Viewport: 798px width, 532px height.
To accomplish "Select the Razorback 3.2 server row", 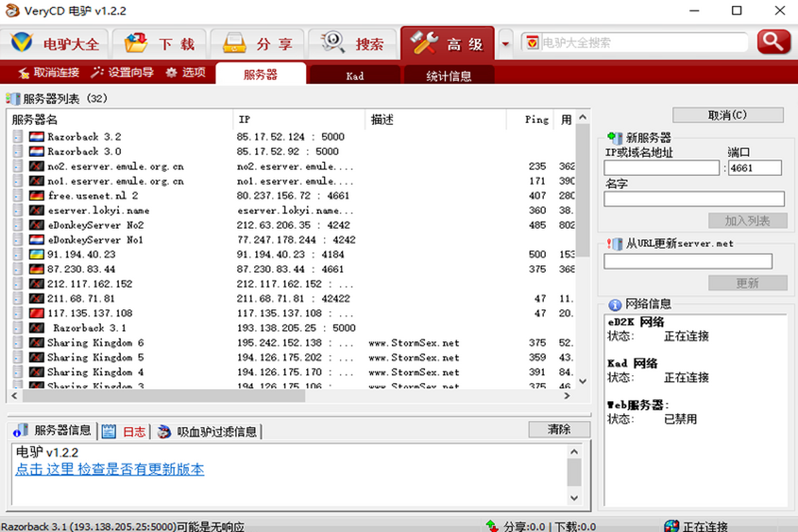I will [84, 137].
